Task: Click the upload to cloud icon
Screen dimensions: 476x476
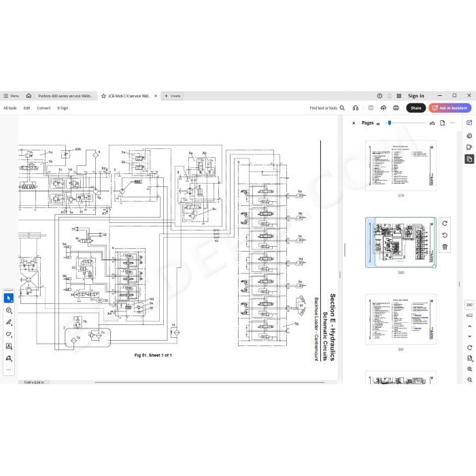Action: pyautogui.click(x=384, y=108)
